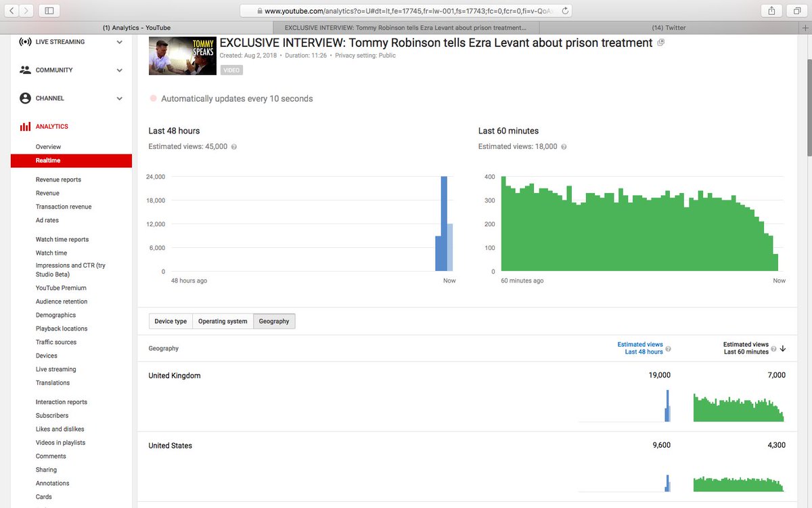Viewport: 812px width, 508px height.
Task: Open YouTube Premium report
Action: [61, 288]
